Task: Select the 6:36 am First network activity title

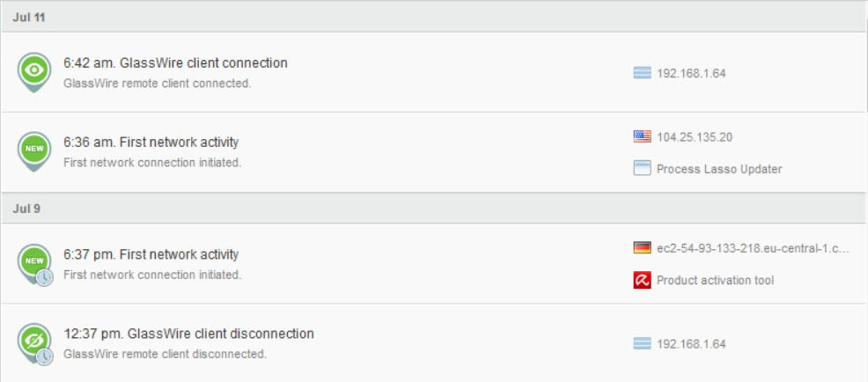Action: click(151, 143)
